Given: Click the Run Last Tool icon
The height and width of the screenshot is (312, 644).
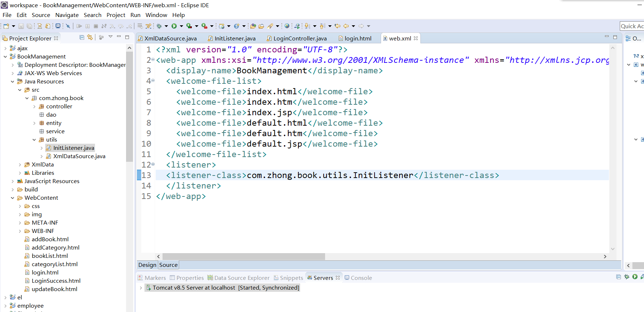Looking at the screenshot, I should click(204, 26).
